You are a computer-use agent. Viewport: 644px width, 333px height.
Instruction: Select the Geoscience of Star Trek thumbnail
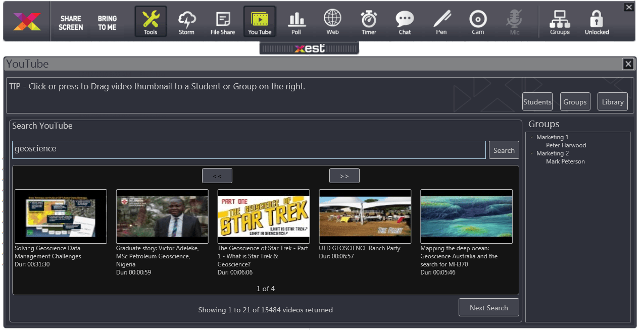click(x=264, y=216)
